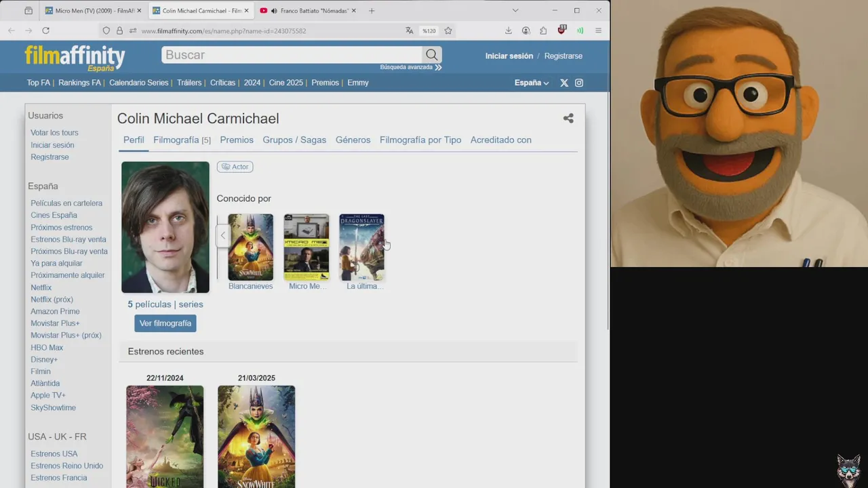Click the zoom level %120 indicator
Screen dimensions: 868x488
(x=429, y=30)
